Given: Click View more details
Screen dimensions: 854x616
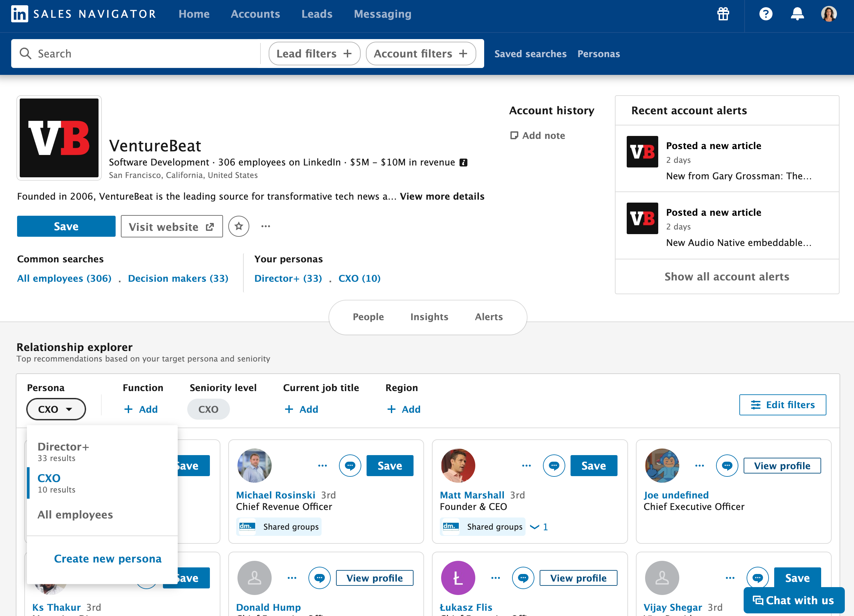Looking at the screenshot, I should 442,197.
